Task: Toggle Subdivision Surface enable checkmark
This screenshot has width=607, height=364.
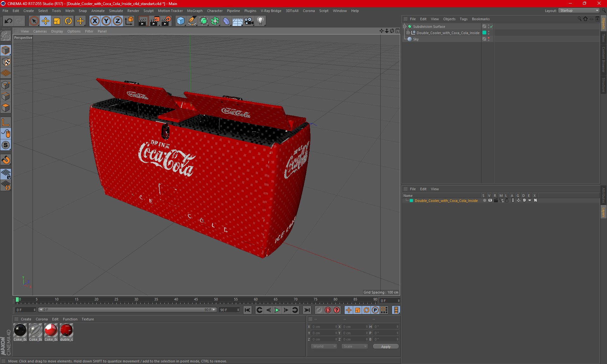Action: pyautogui.click(x=492, y=27)
